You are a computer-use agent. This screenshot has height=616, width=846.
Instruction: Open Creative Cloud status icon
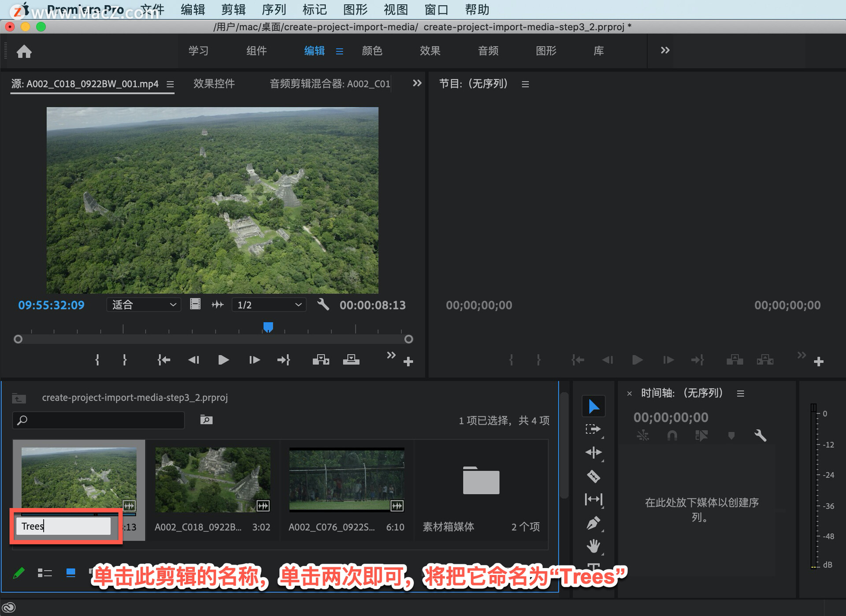[9, 608]
